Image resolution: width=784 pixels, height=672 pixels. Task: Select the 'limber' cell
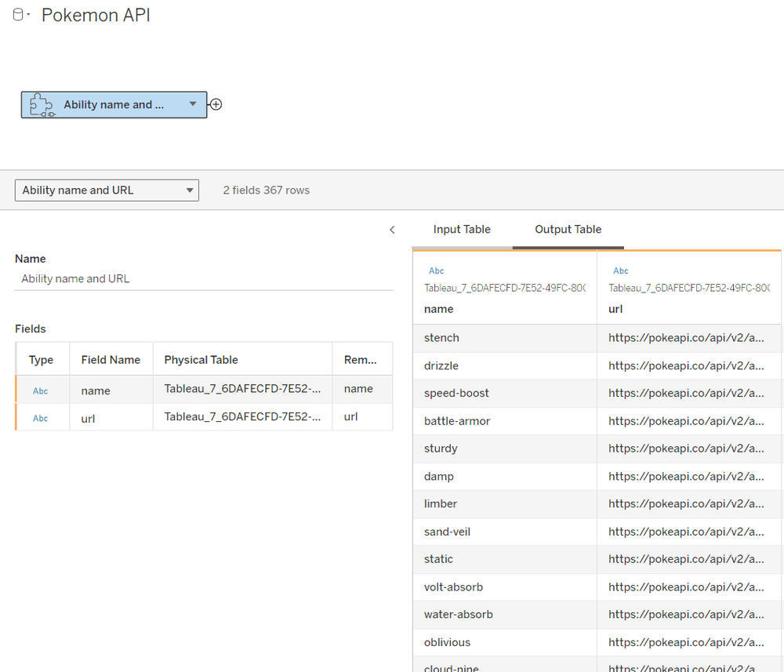point(504,504)
